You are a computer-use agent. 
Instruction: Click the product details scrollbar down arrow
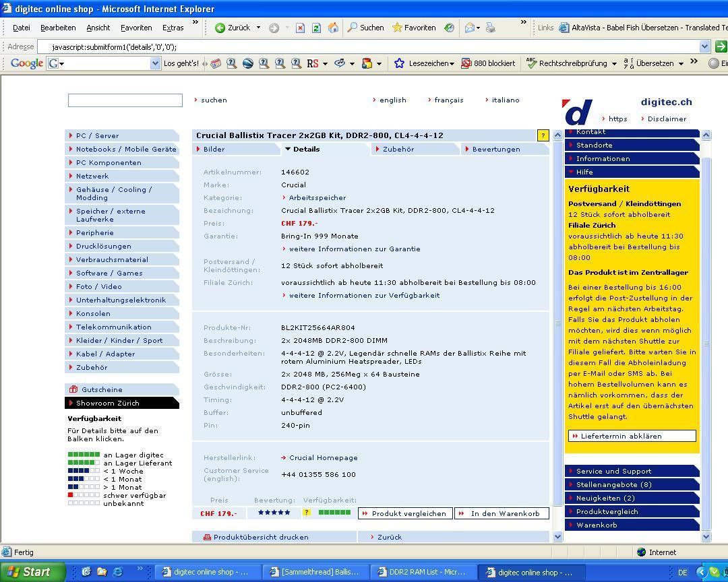coord(558,537)
